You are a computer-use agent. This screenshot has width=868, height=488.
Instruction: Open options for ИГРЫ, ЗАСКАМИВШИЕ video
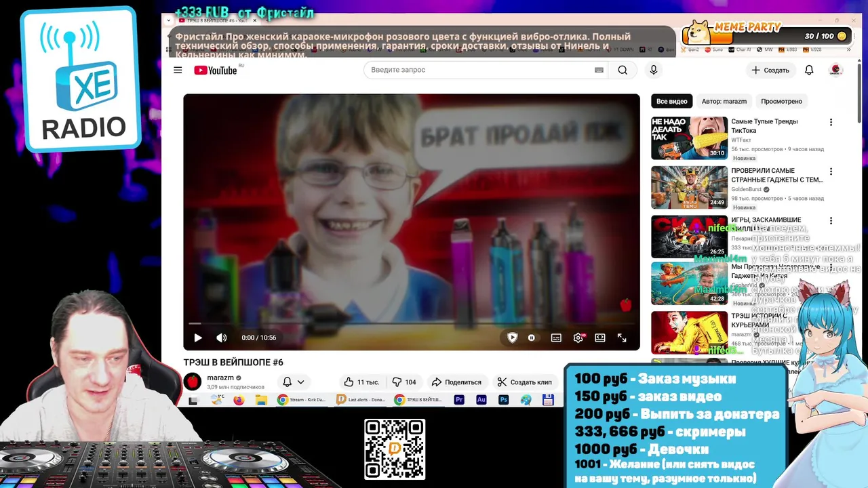(831, 221)
